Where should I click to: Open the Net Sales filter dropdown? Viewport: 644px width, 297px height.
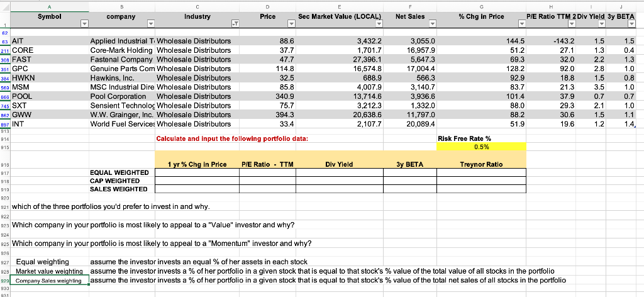click(432, 25)
